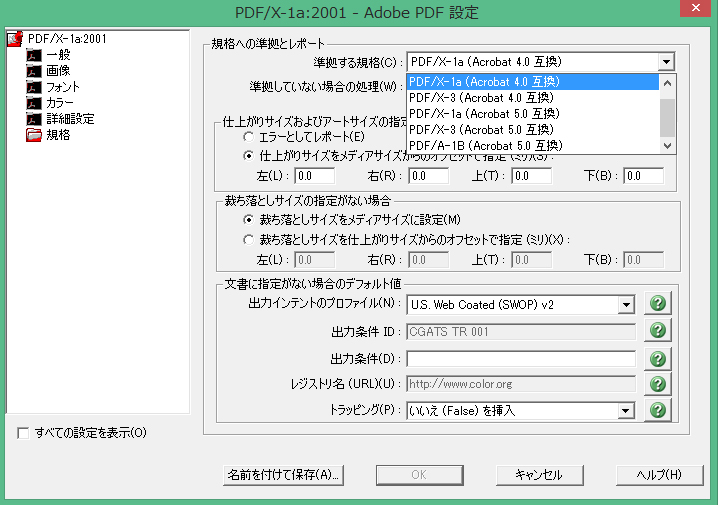This screenshot has height=505, width=718.
Task: Click 出力条件 ID field CGATS TR 001
Action: [521, 332]
